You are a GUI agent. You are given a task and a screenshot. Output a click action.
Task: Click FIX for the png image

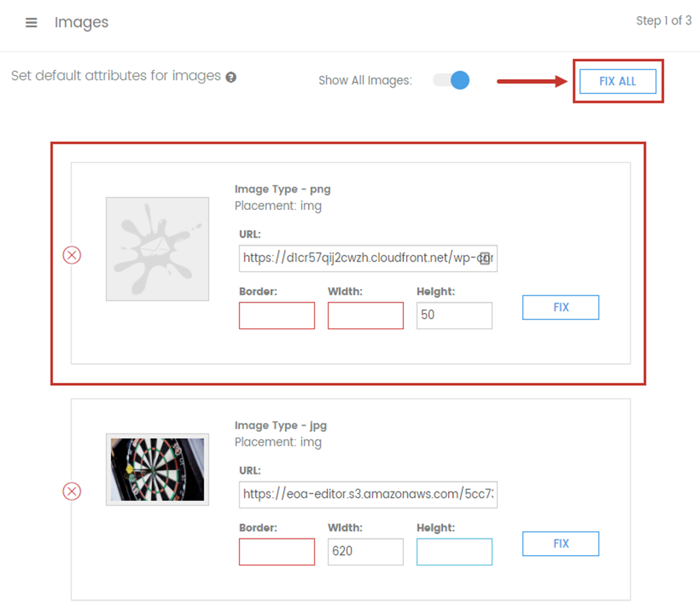[x=561, y=307]
